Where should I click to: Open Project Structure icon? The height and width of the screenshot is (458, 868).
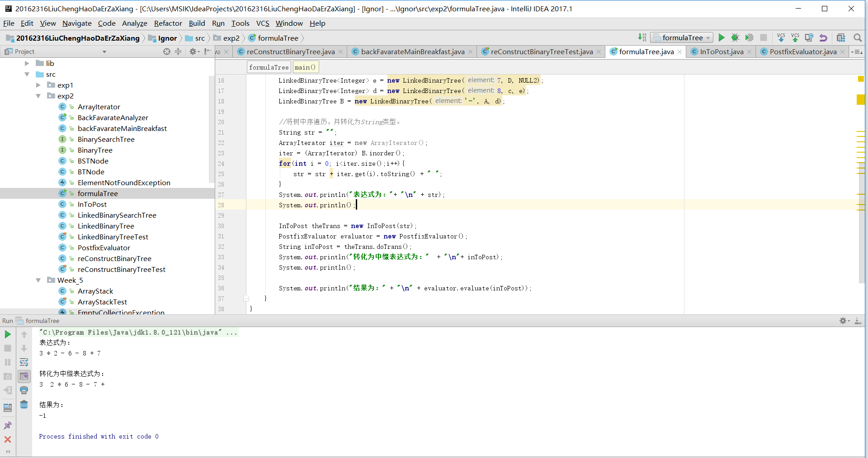pyautogui.click(x=841, y=37)
